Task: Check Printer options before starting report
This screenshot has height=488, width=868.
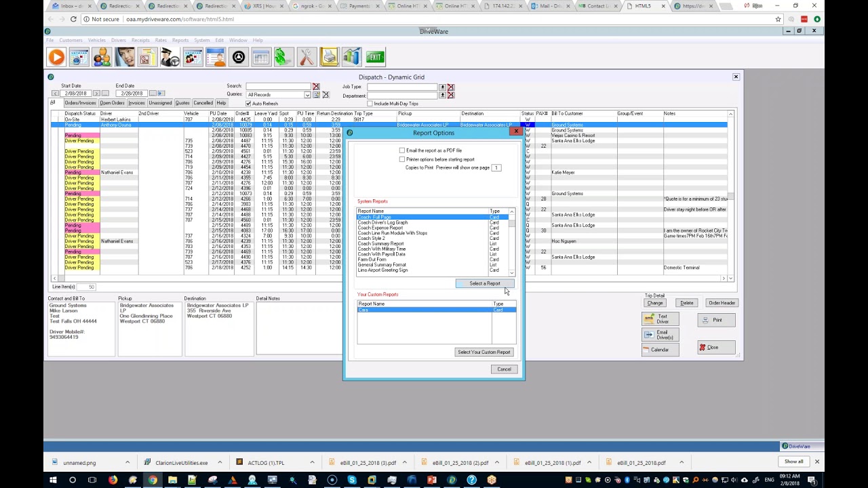Action: tap(402, 159)
